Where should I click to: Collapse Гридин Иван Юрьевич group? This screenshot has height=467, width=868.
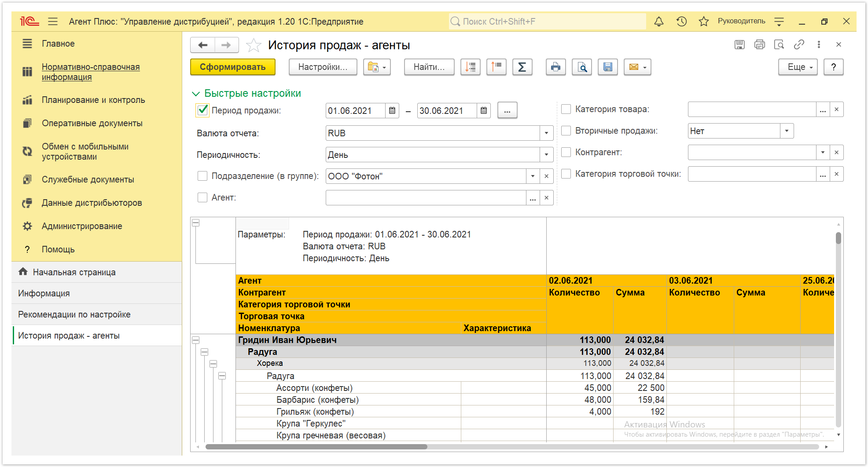[196, 340]
